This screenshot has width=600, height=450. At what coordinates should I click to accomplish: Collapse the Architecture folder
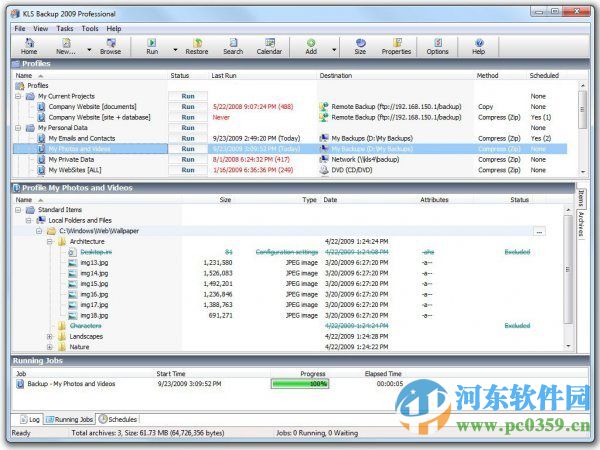(49, 241)
